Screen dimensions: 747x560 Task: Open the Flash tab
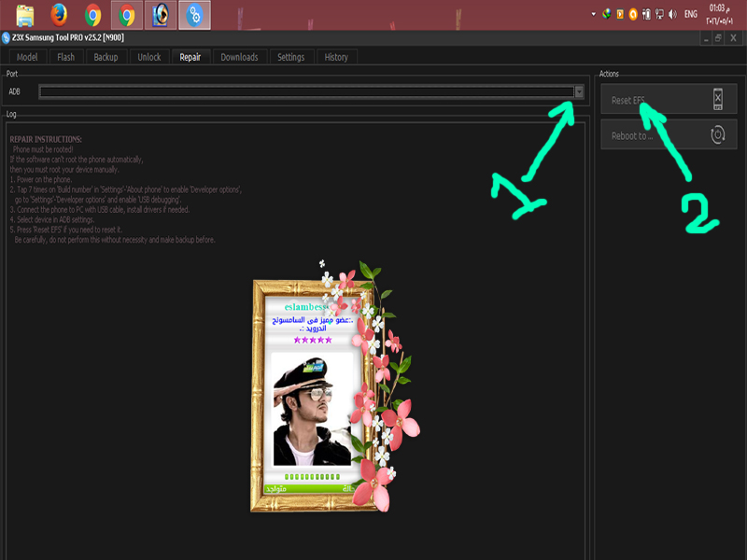tap(65, 57)
